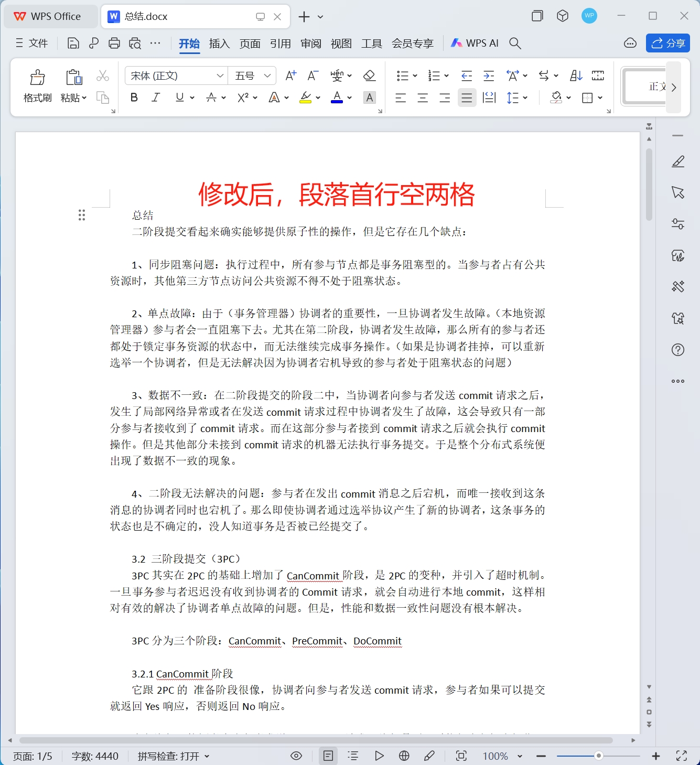The image size is (700, 765).
Task: Toggle bold formatting
Action: (134, 97)
